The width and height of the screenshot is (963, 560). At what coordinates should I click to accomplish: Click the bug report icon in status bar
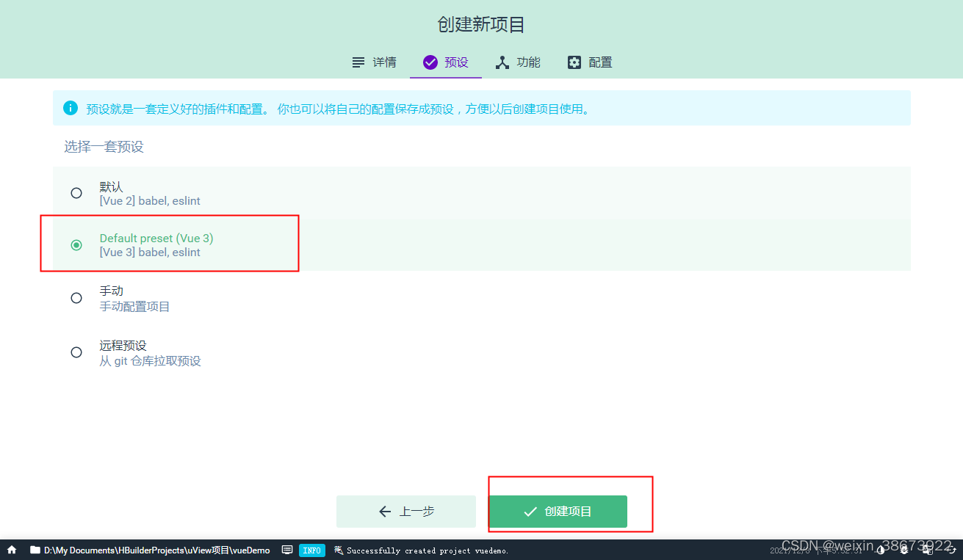[904, 550]
